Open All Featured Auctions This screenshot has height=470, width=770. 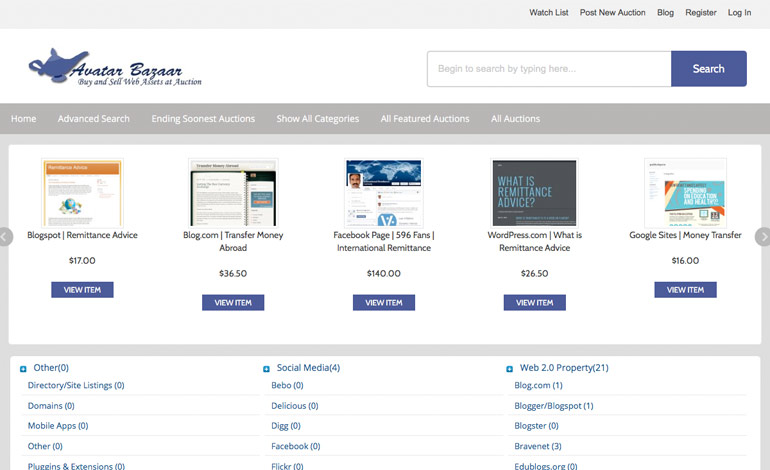[x=425, y=119]
